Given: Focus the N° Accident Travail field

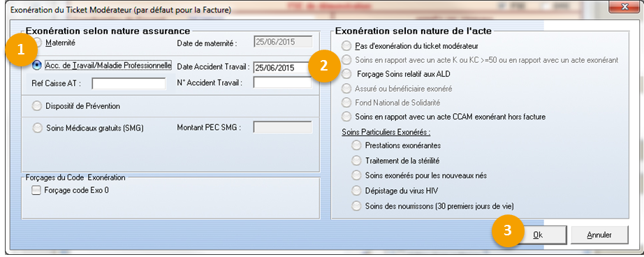Looking at the screenshot, I should click(283, 82).
